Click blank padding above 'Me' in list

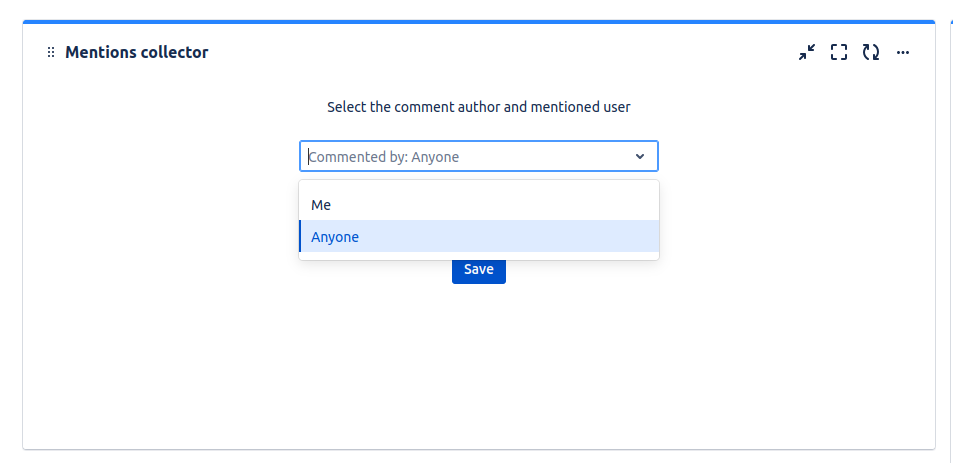tap(478, 185)
